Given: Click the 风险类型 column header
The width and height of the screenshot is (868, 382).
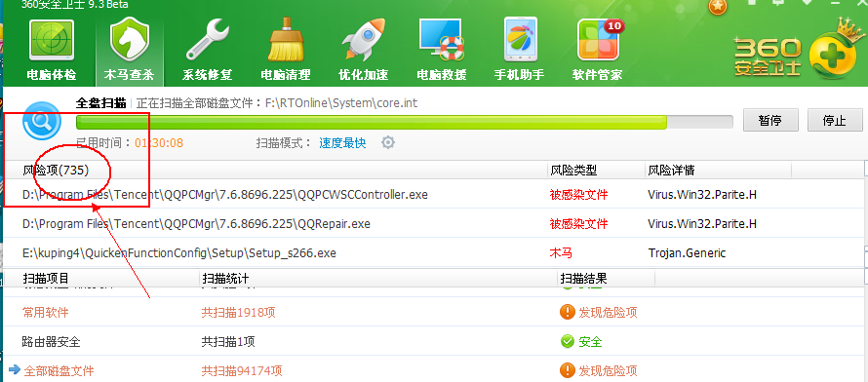Looking at the screenshot, I should [x=572, y=171].
